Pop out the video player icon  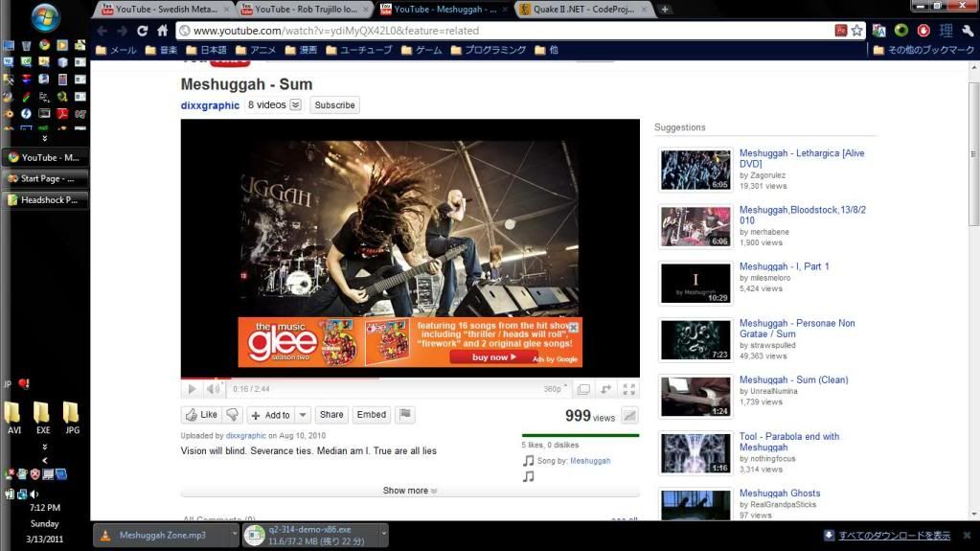[x=606, y=389]
